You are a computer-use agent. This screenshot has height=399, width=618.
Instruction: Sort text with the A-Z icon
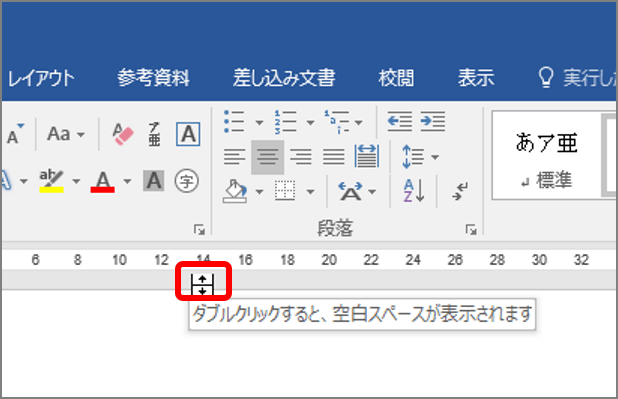tap(413, 191)
